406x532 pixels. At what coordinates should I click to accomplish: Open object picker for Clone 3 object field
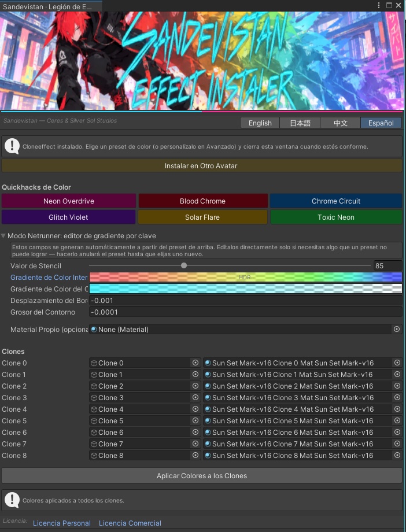coord(195,397)
